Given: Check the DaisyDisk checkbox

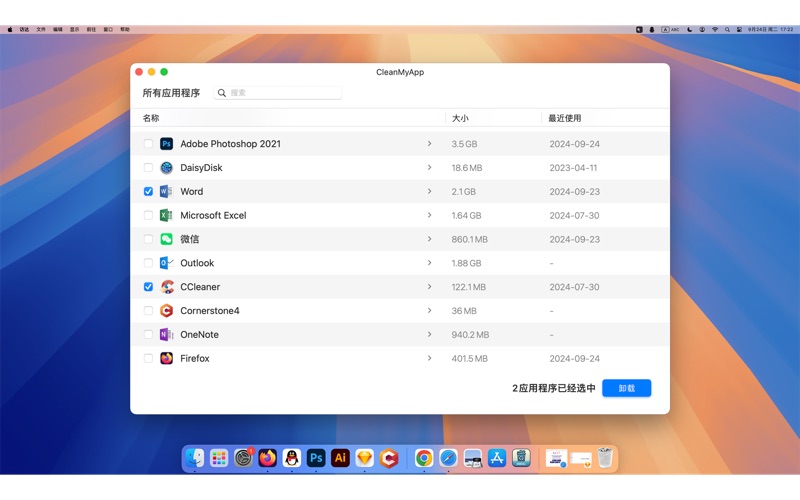Looking at the screenshot, I should coord(148,167).
